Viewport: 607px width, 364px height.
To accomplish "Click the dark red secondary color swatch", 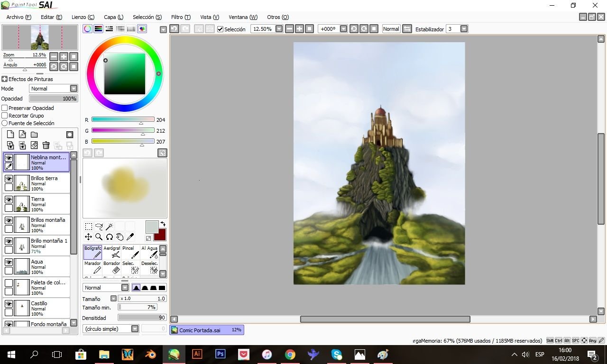I will click(160, 235).
